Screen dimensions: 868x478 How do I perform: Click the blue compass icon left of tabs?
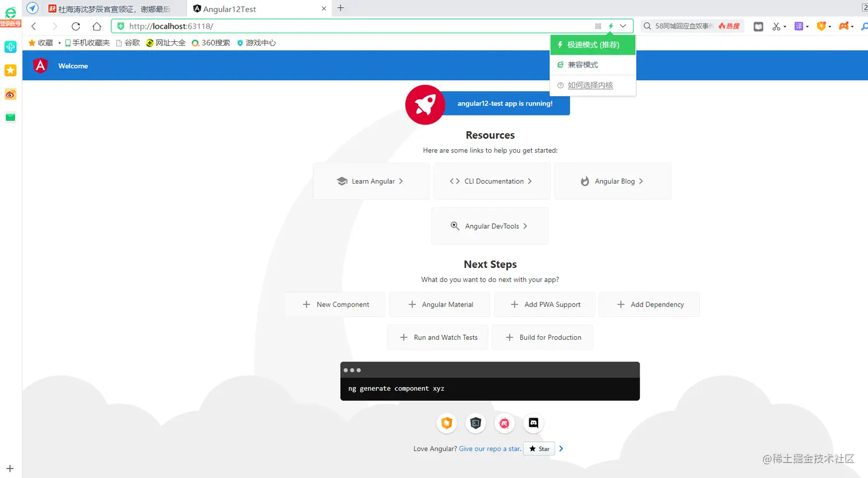pos(33,8)
